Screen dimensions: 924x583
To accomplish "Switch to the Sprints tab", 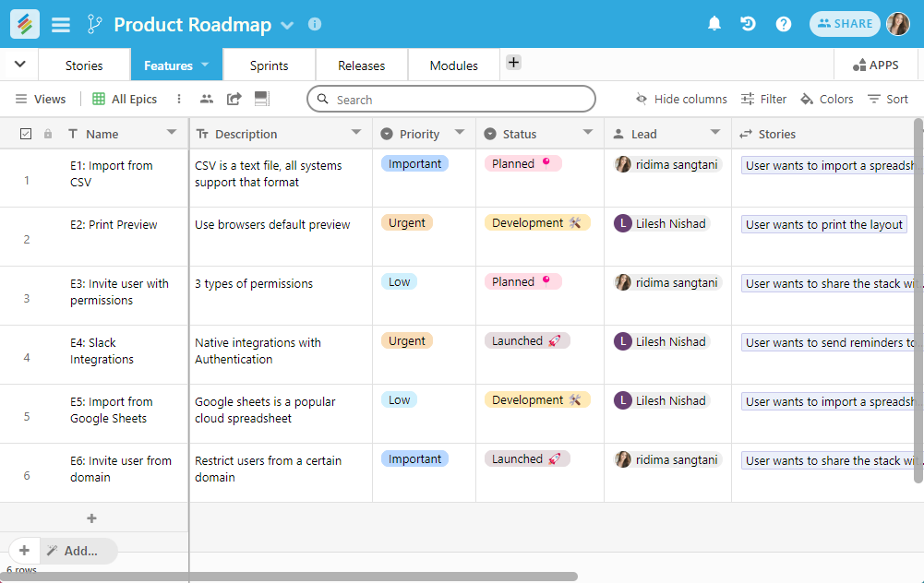I will [269, 65].
